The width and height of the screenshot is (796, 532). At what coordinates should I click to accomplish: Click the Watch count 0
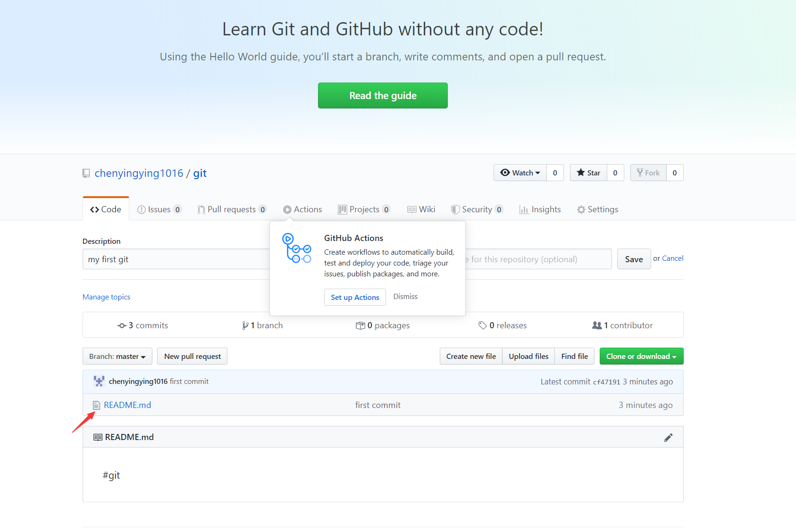click(555, 173)
